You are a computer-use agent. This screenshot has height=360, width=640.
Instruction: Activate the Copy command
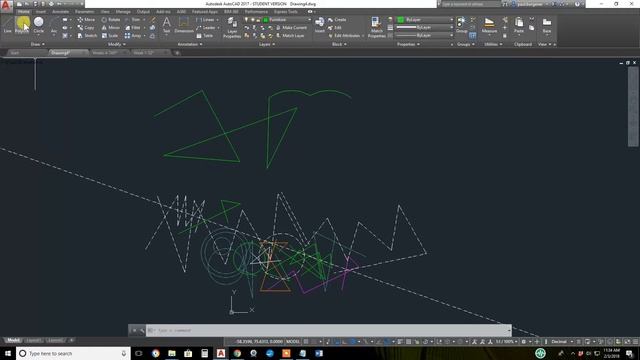tap(86, 27)
